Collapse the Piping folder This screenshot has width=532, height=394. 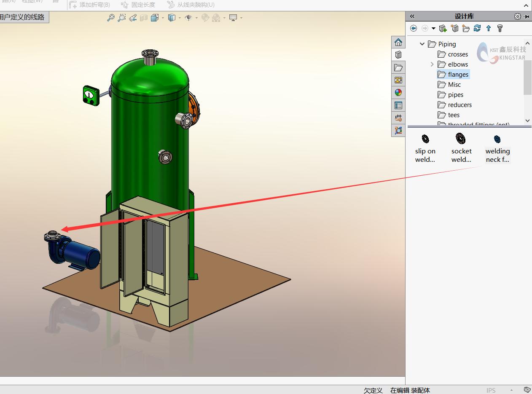point(422,44)
